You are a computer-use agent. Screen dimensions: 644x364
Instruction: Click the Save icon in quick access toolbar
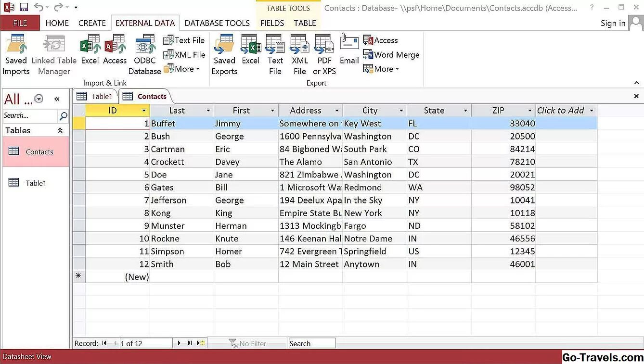point(24,7)
